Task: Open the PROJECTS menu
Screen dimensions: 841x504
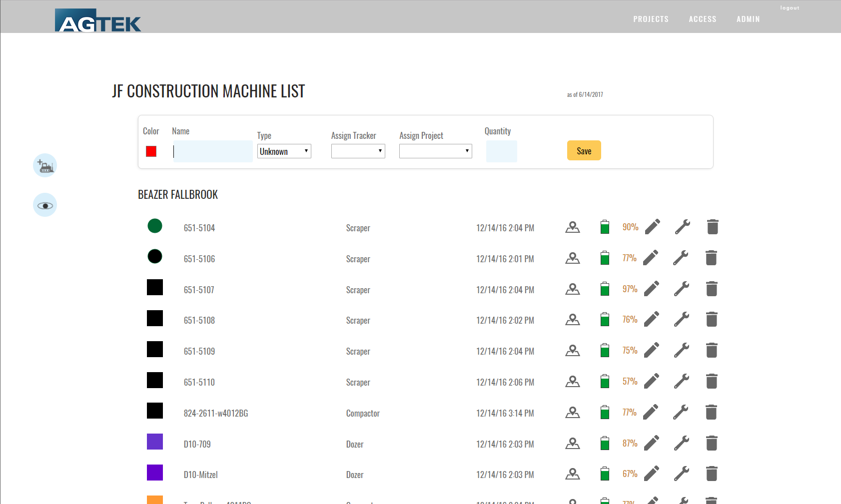Action: [651, 19]
